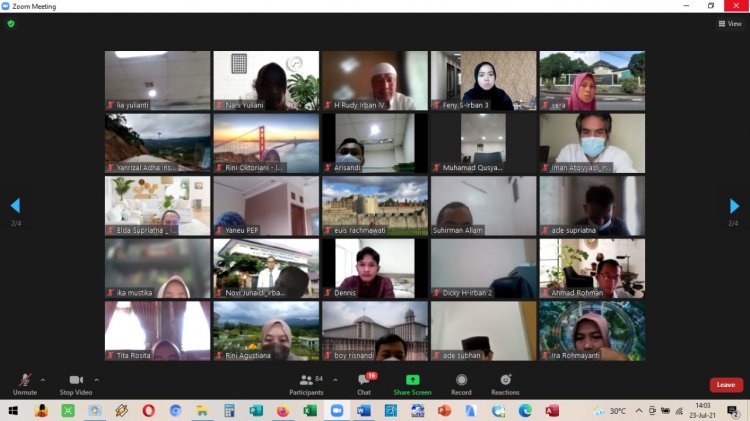
Task: Expand the arrow next to Participants
Action: pos(335,380)
